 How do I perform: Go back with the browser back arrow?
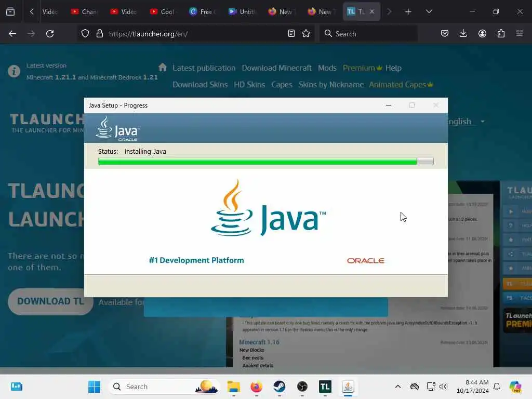(x=12, y=34)
